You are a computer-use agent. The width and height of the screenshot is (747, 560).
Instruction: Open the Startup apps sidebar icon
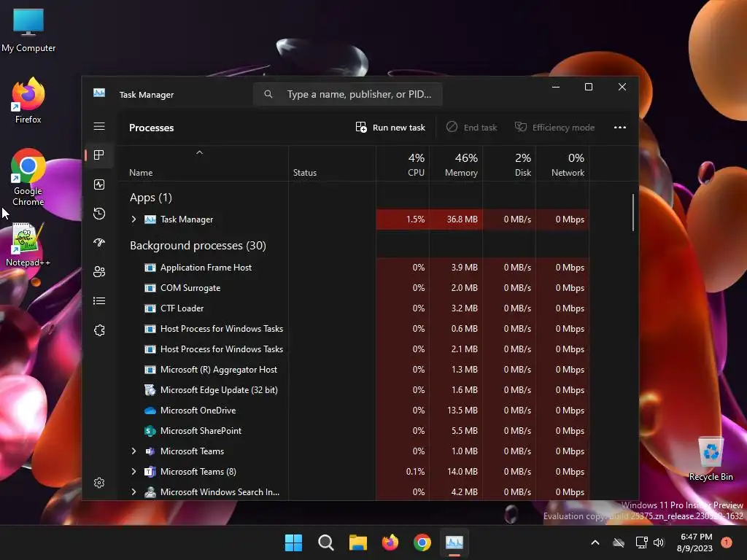click(x=99, y=242)
